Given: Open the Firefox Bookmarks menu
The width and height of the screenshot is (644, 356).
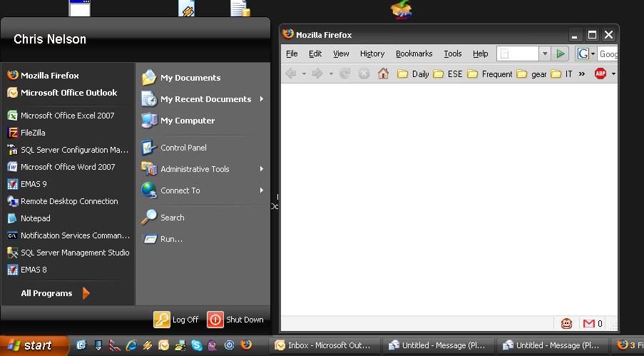Looking at the screenshot, I should 414,54.
